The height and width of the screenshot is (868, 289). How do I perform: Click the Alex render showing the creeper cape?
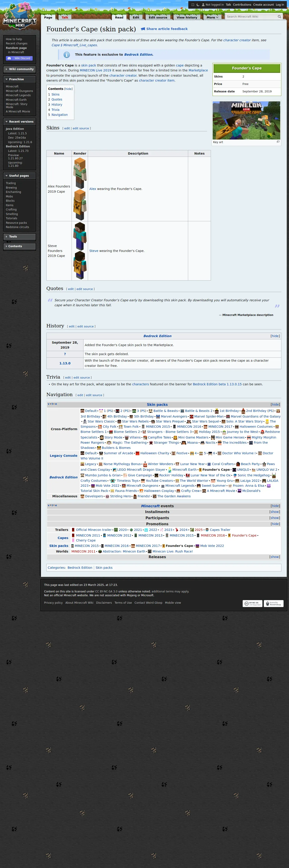click(80, 205)
